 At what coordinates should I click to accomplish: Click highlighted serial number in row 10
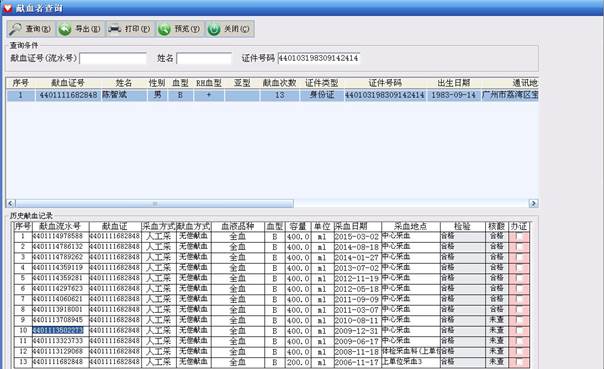point(58,330)
